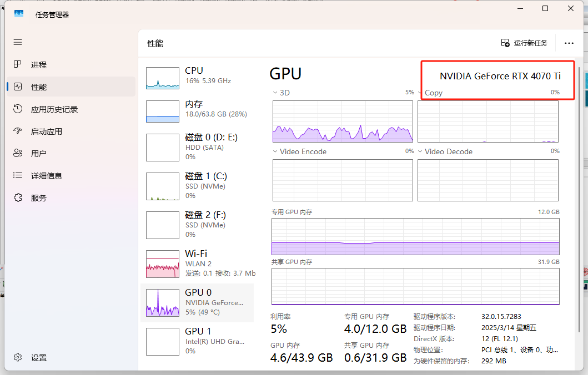
Task: Click the NVIDIA GeForce RTX 4070 Ti title
Action: (x=500, y=76)
